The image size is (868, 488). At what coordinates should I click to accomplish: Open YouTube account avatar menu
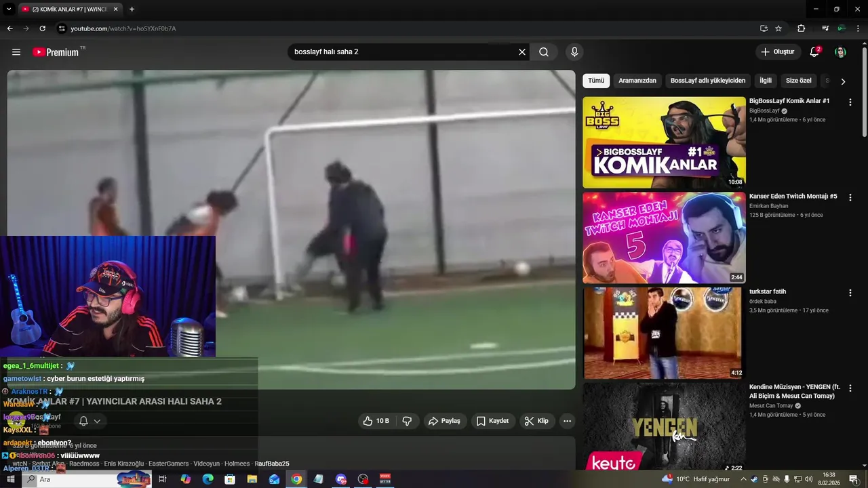point(840,52)
